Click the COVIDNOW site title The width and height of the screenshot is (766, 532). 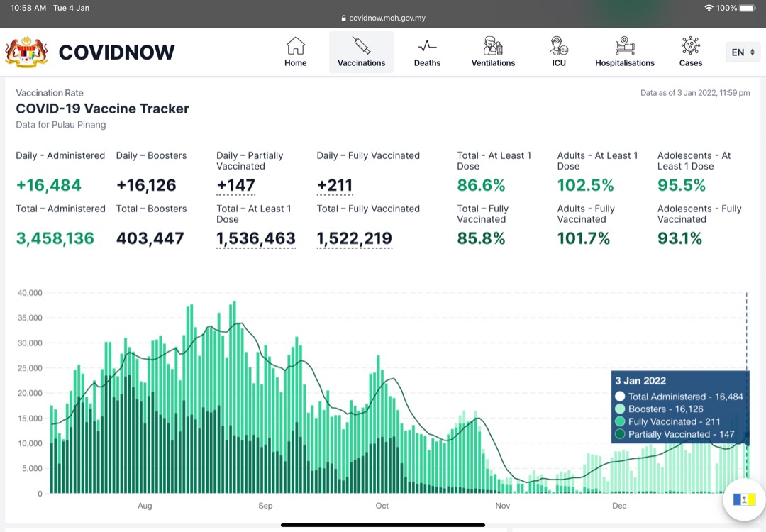(116, 52)
